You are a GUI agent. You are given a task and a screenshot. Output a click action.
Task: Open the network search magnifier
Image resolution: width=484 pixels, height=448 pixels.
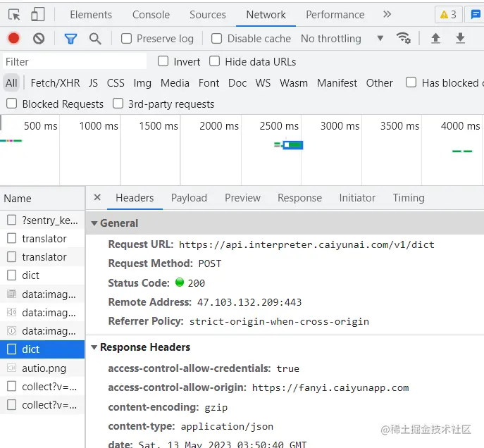click(95, 39)
